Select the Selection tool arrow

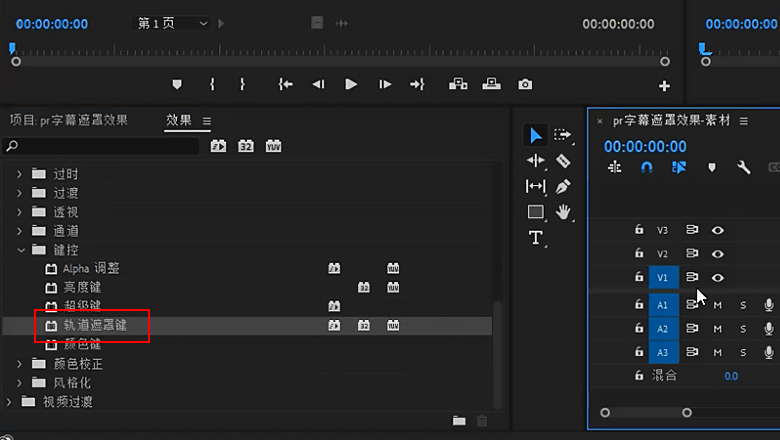(535, 135)
